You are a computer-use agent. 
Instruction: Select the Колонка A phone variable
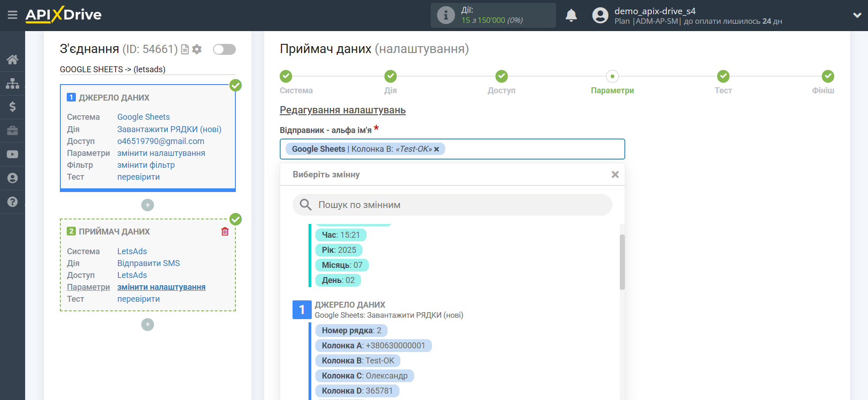coord(373,346)
